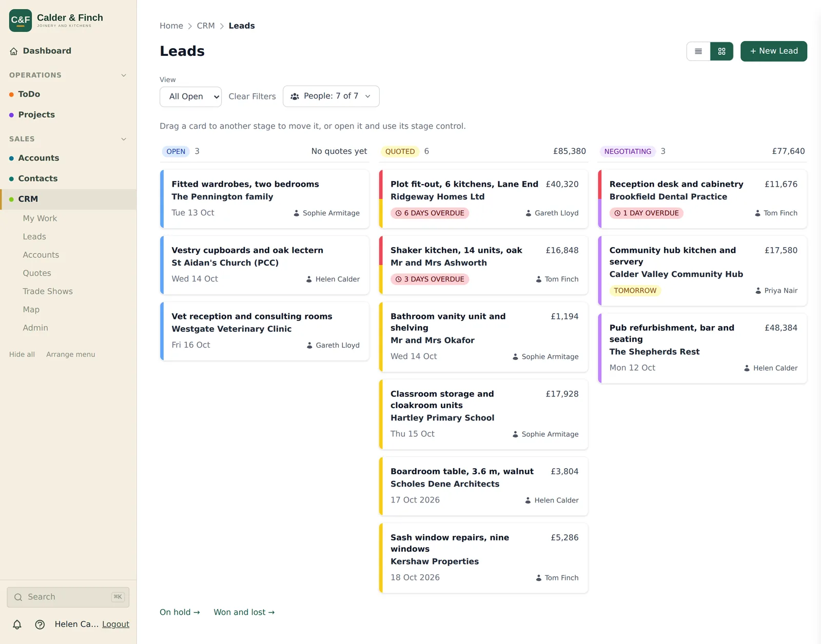This screenshot has width=821, height=644.
Task: Follow the On hold link
Action: (180, 612)
